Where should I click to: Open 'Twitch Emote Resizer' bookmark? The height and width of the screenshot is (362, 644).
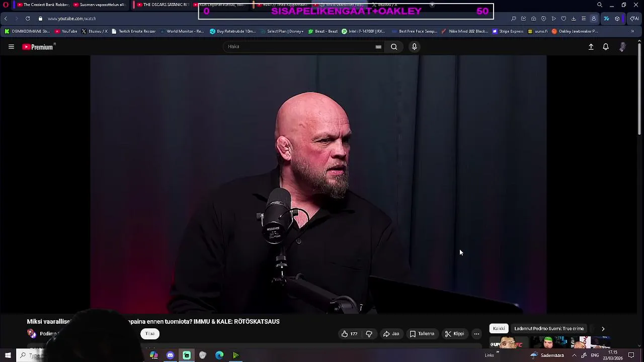pyautogui.click(x=133, y=31)
